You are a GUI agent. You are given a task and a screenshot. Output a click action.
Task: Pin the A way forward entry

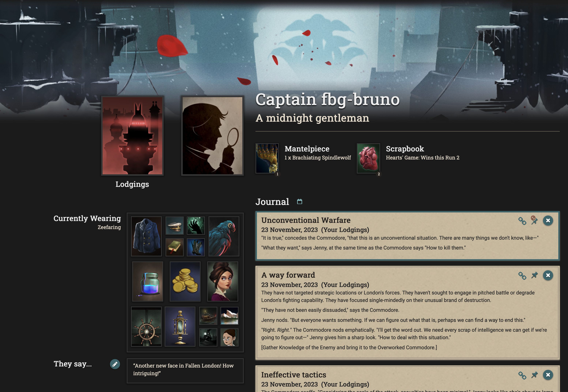click(x=534, y=275)
